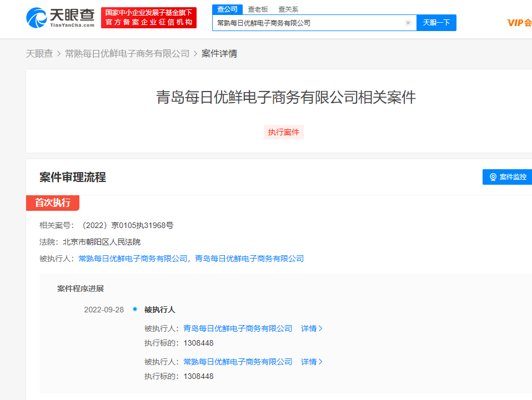The image size is (532, 400).
Task: Focus the company name search field
Action: pyautogui.click(x=308, y=23)
